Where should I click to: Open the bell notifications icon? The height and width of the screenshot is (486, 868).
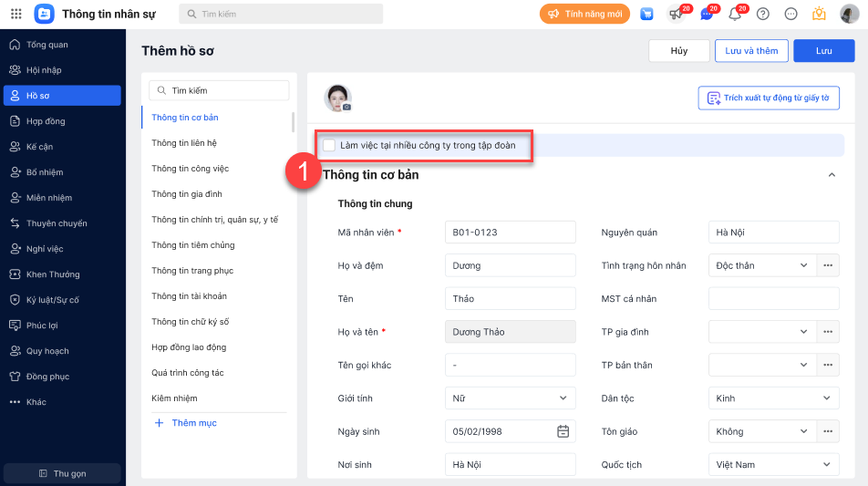click(735, 15)
